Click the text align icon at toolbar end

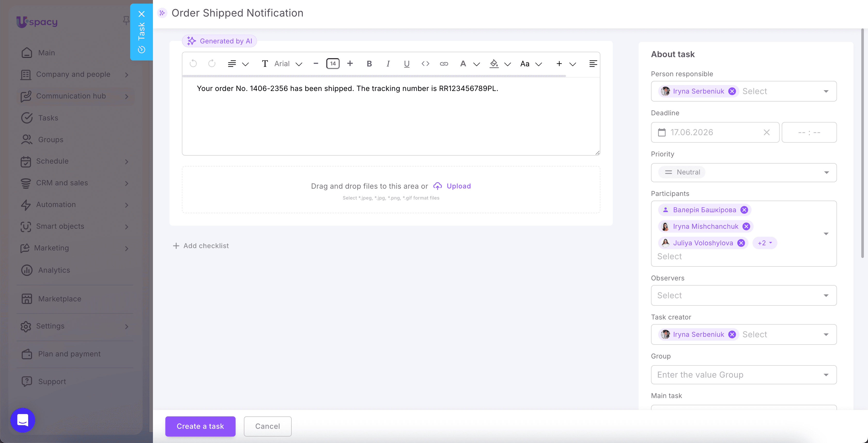pos(593,64)
